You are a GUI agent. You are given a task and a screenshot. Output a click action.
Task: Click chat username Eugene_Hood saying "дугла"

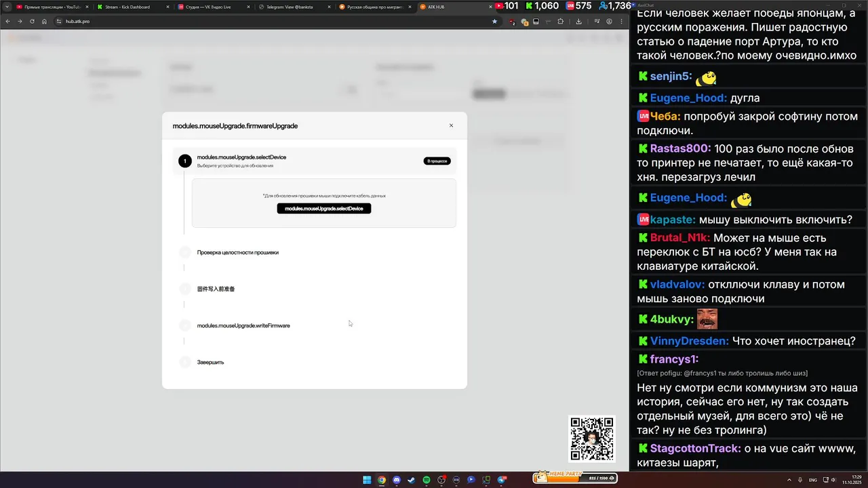688,98
